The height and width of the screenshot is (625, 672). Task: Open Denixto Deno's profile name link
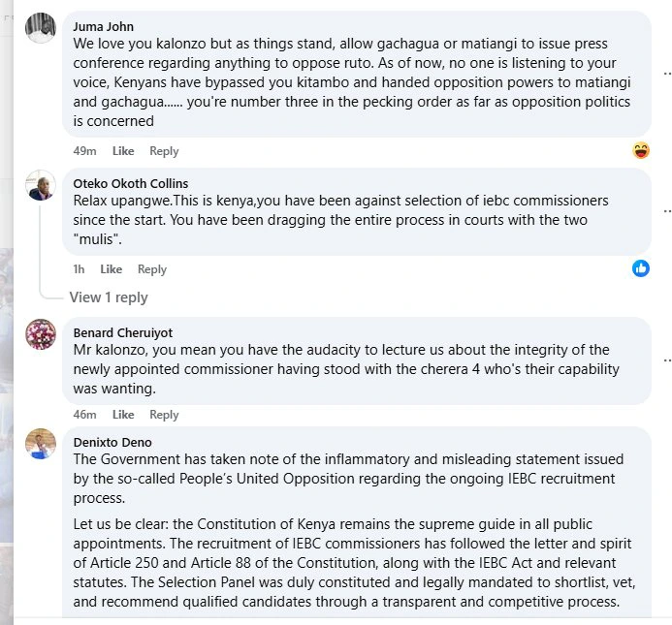(x=112, y=442)
